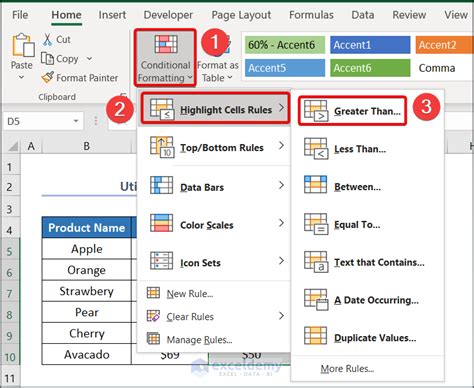474x388 pixels.
Task: Apply the Accent2 orange cell style
Action: coord(445,45)
